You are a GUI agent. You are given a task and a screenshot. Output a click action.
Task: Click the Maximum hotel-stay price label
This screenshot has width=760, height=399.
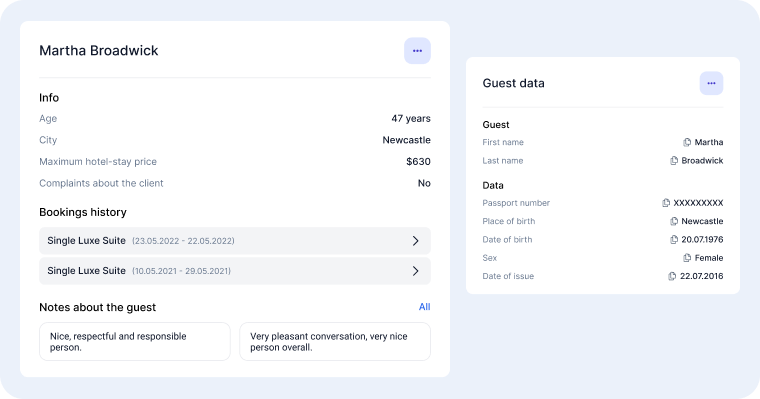98,162
